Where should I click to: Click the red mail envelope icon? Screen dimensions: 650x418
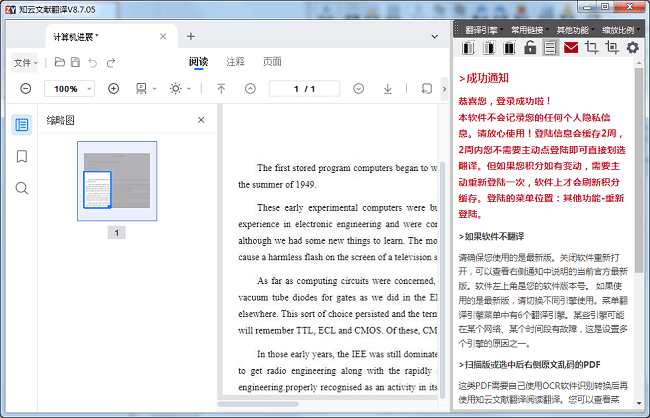[571, 48]
